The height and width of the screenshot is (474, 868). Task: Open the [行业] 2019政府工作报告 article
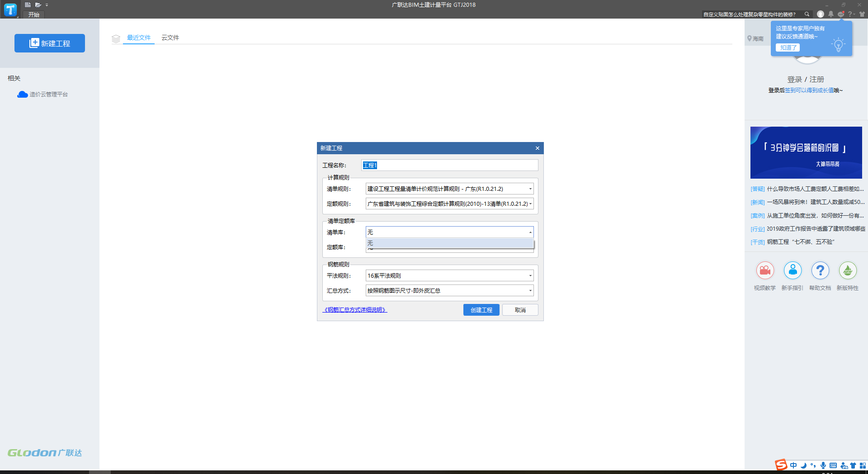pos(808,229)
